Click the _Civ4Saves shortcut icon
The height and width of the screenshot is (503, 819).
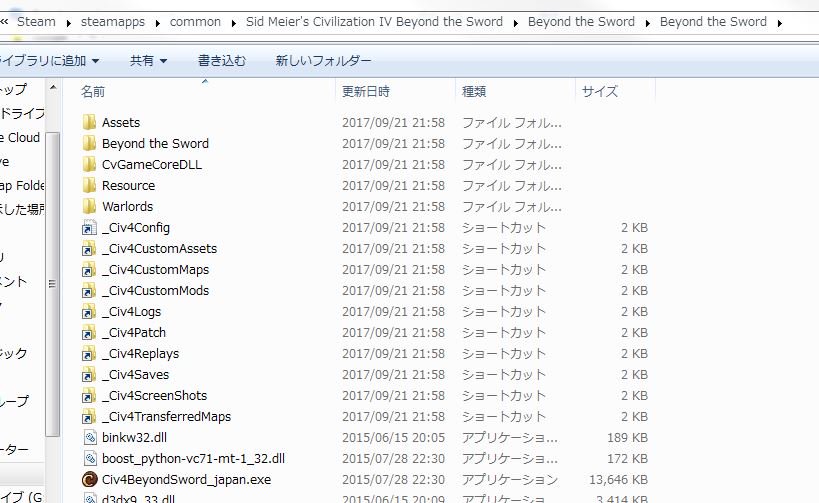(89, 375)
